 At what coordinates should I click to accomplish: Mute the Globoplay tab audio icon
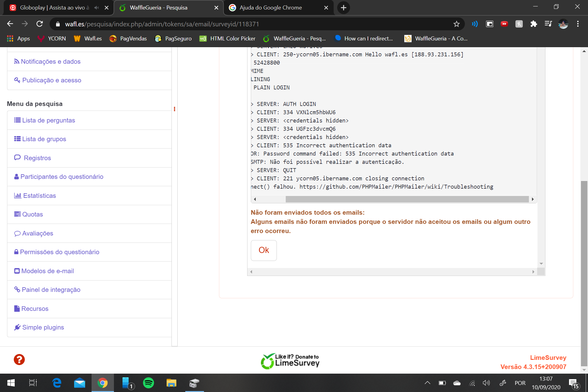point(96,8)
